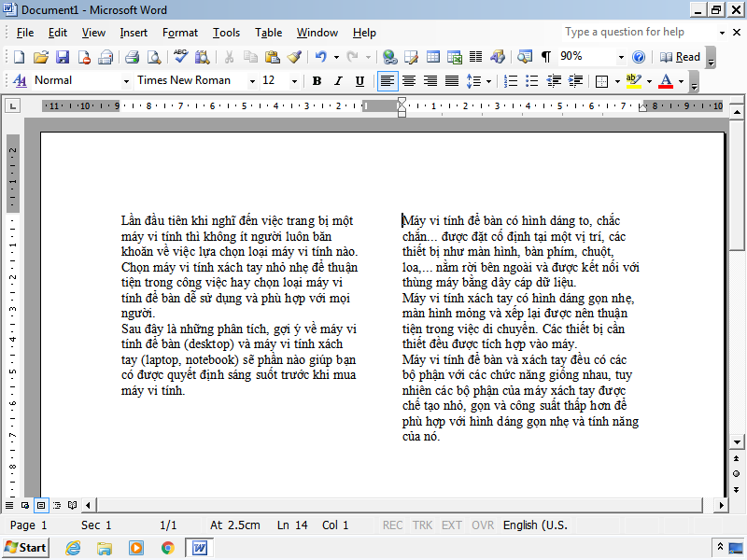
Task: Click the Redo arrow icon
Action: point(352,57)
